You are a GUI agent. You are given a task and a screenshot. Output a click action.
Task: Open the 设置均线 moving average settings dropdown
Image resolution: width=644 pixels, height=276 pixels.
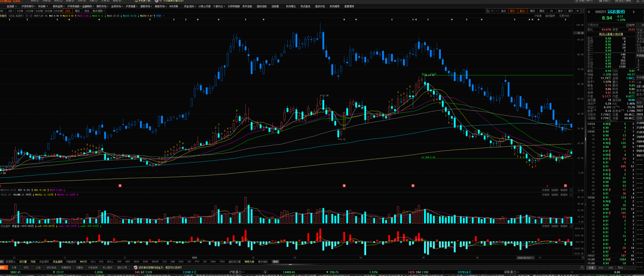[x=564, y=15]
